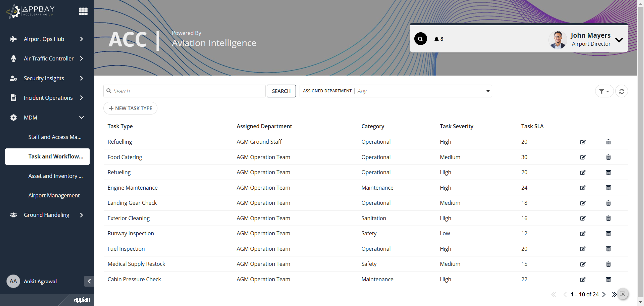Delete the Refueling task type
The height and width of the screenshot is (306, 644).
tap(608, 172)
